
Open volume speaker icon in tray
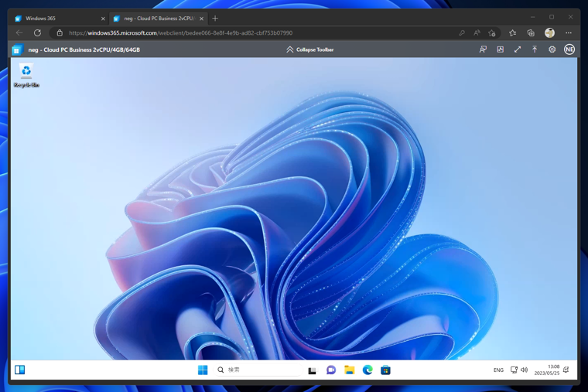[x=525, y=370]
